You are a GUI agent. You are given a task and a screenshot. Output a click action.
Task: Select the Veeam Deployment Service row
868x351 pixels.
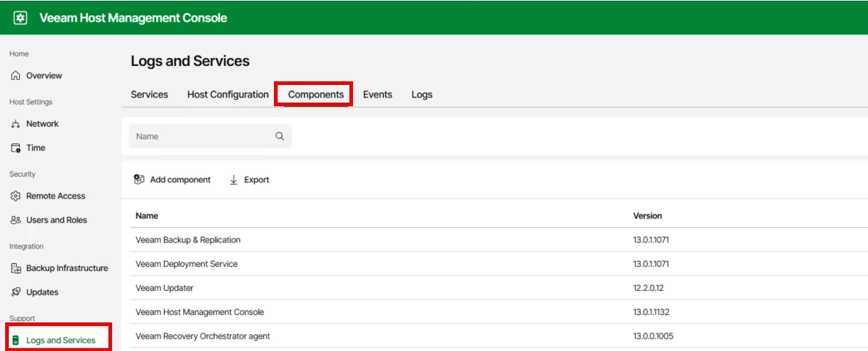click(x=500, y=264)
